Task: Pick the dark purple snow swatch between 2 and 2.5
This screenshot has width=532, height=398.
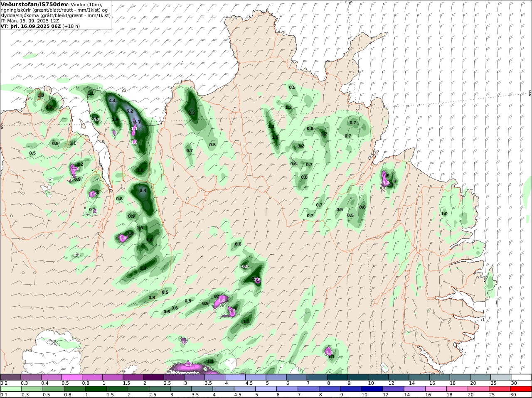Action: pyautogui.click(x=153, y=377)
